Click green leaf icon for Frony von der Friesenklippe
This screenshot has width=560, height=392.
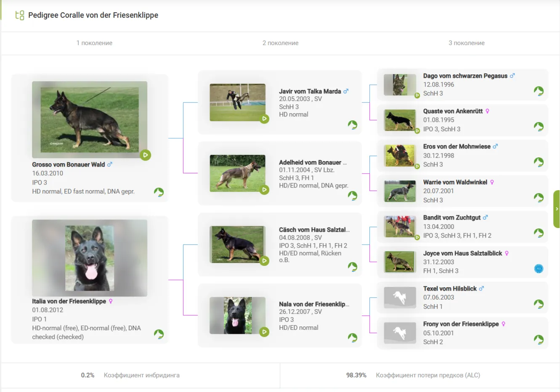[x=539, y=339]
